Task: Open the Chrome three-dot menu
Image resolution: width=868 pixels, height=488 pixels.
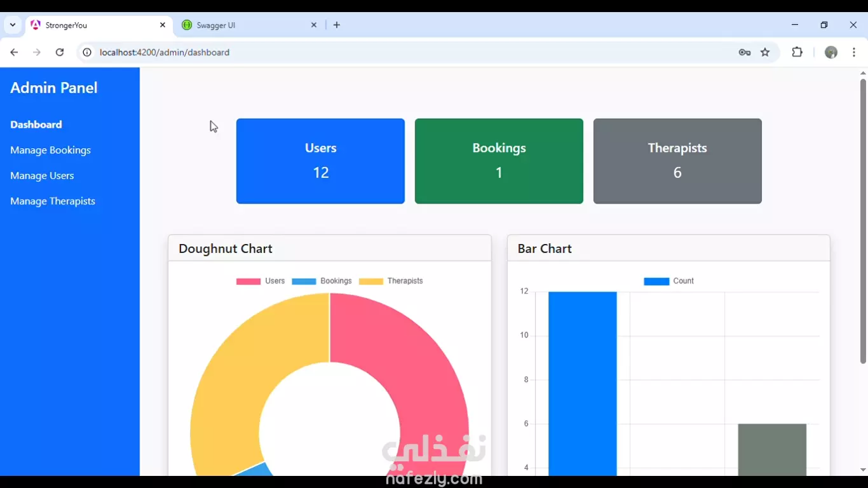Action: tap(854, 52)
